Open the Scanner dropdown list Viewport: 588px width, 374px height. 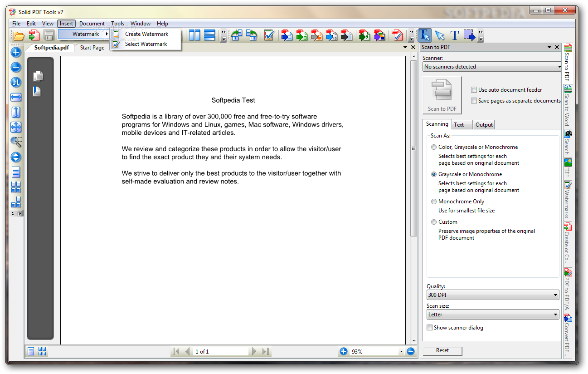(492, 67)
